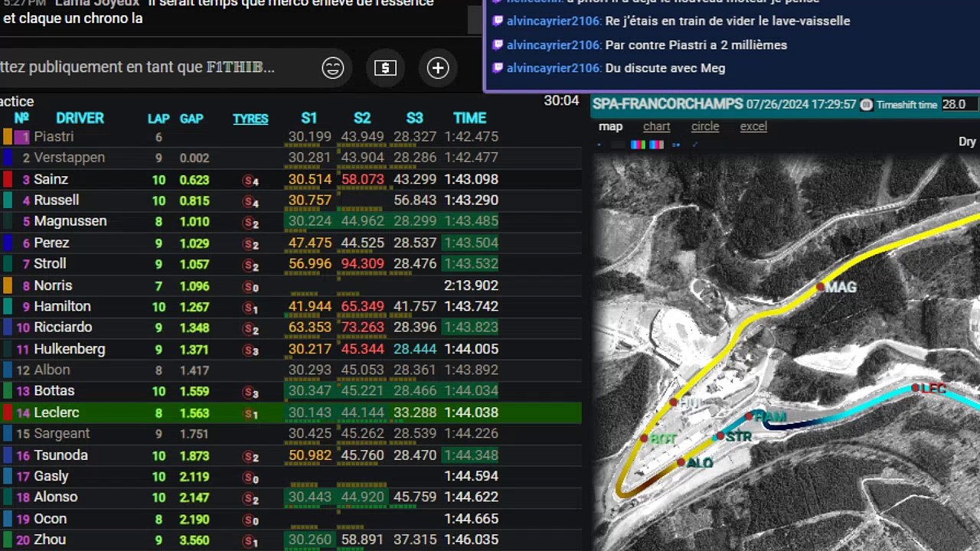Viewport: 980px width, 551px height.
Task: Click the first multicolor bars icon under map tabs
Action: click(x=637, y=144)
